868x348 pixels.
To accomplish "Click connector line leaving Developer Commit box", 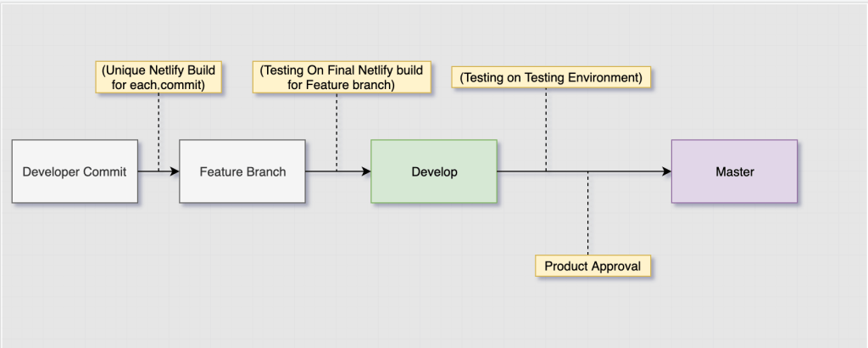I will [147, 171].
